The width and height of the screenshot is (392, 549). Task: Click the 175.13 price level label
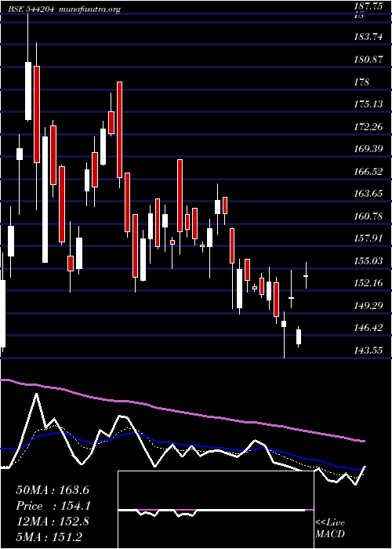click(368, 104)
